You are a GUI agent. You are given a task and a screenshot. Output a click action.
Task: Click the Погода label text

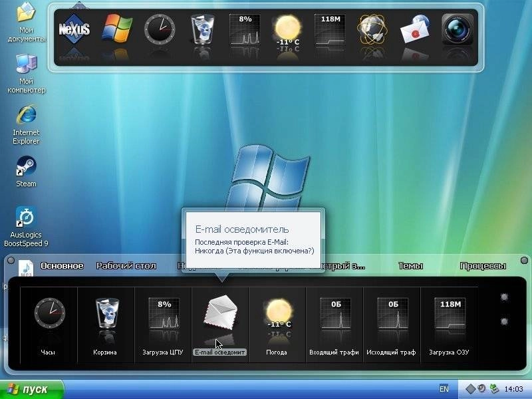click(x=277, y=352)
